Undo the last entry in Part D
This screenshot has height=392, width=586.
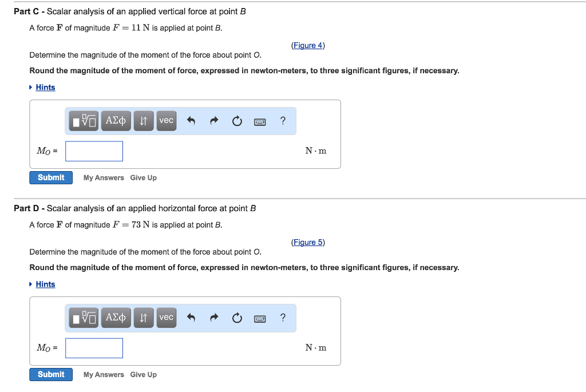click(191, 318)
